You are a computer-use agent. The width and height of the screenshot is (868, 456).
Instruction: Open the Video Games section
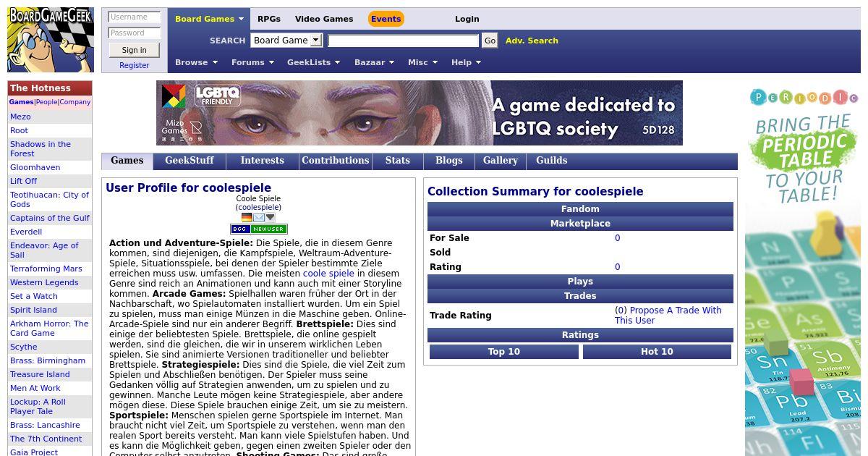pos(324,19)
